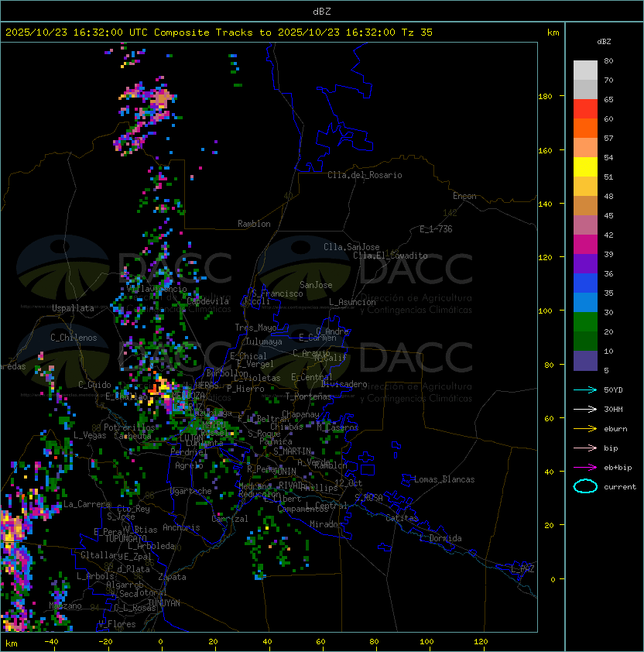Click the Ugarteche place label
This screenshot has width=644, height=652.
point(191,491)
